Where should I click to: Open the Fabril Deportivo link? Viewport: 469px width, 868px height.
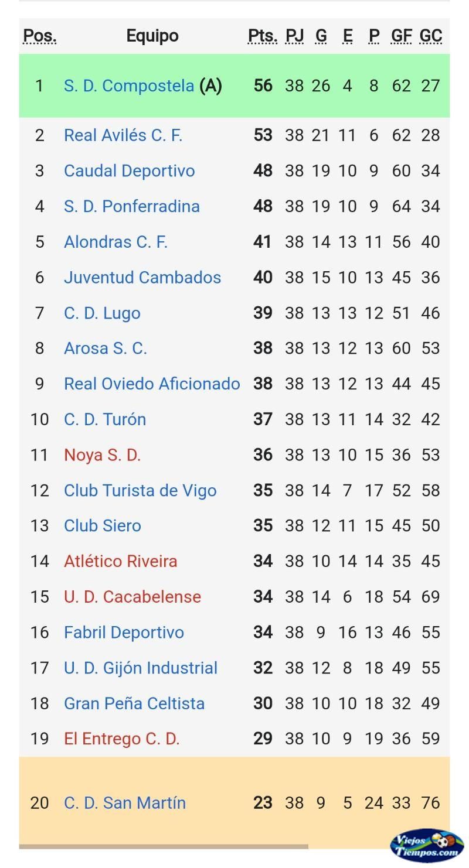(124, 633)
